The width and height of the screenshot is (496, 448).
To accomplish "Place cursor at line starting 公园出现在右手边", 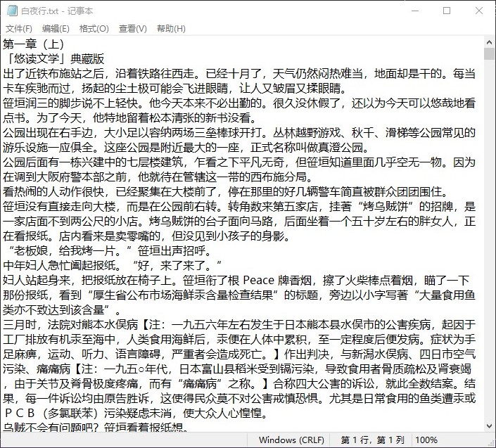I will coord(239,132).
